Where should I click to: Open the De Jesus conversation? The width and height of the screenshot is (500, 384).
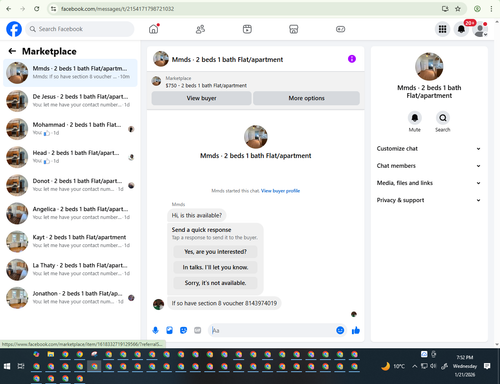pos(70,101)
